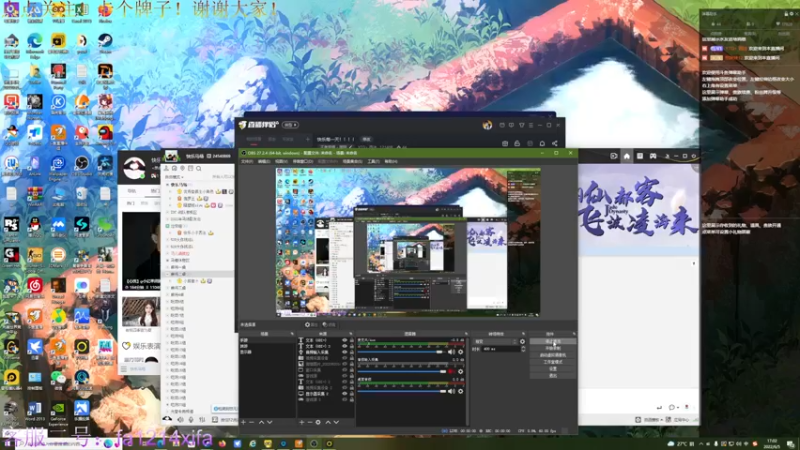
Task: Open the scene transition type dropdown
Action: point(495,341)
